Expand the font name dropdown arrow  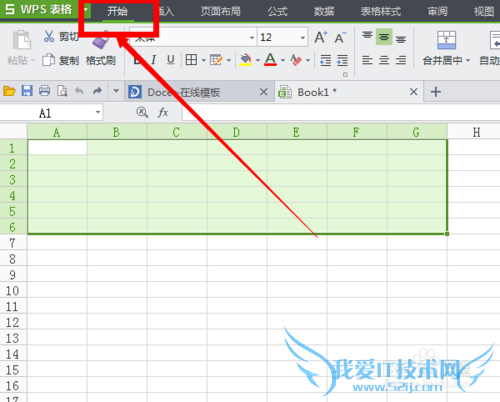[252, 38]
